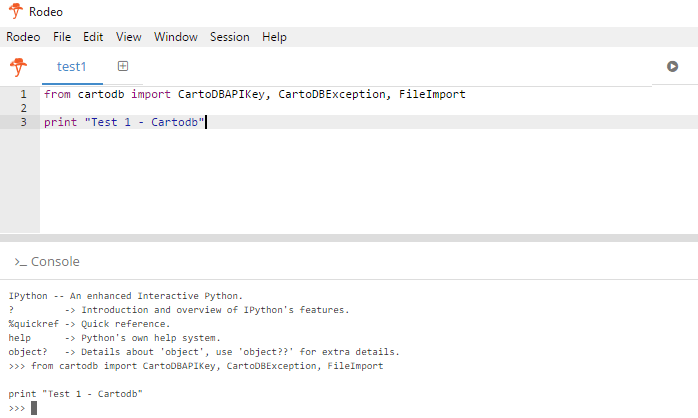This screenshot has width=698, height=418.
Task: Open the Window menu
Action: click(175, 37)
